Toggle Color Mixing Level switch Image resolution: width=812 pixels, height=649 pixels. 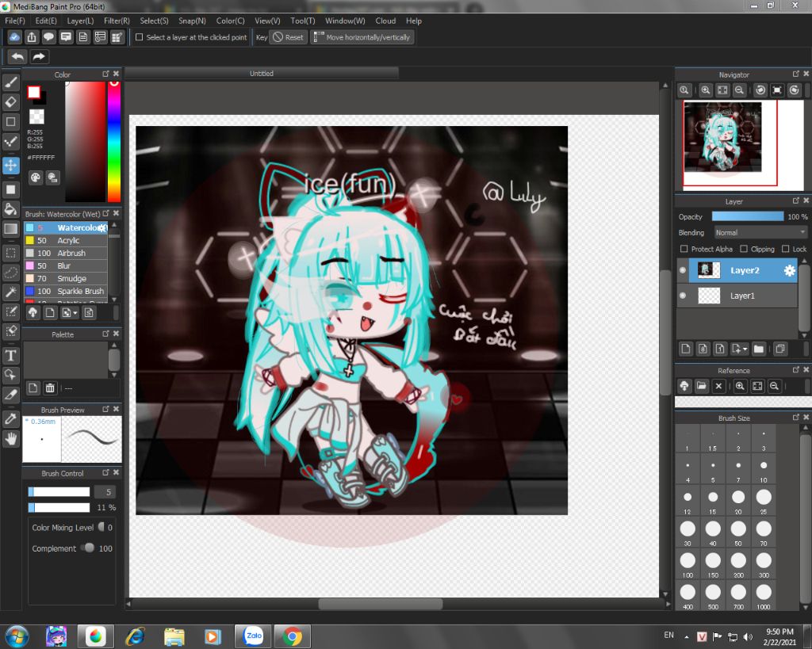tap(101, 527)
